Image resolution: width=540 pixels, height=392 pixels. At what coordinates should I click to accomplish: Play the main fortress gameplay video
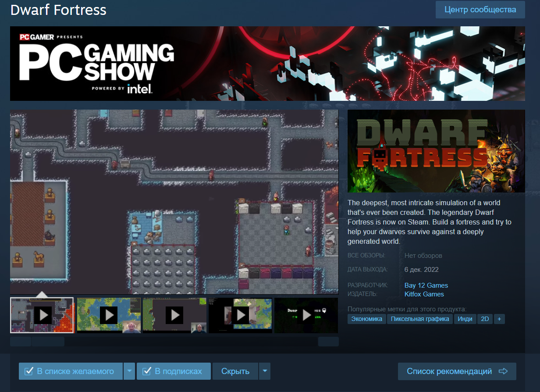coord(174,202)
